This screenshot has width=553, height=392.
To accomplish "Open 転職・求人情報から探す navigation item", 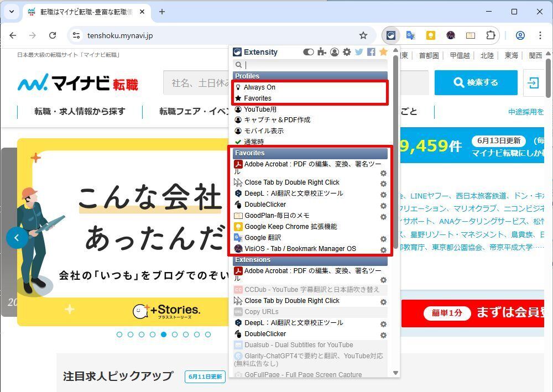I will click(80, 111).
